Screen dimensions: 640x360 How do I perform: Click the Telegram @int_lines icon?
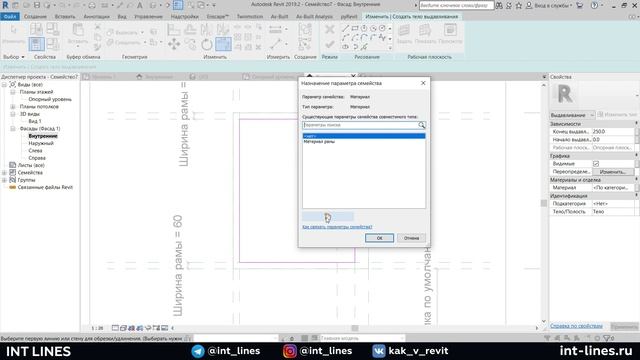click(x=198, y=351)
